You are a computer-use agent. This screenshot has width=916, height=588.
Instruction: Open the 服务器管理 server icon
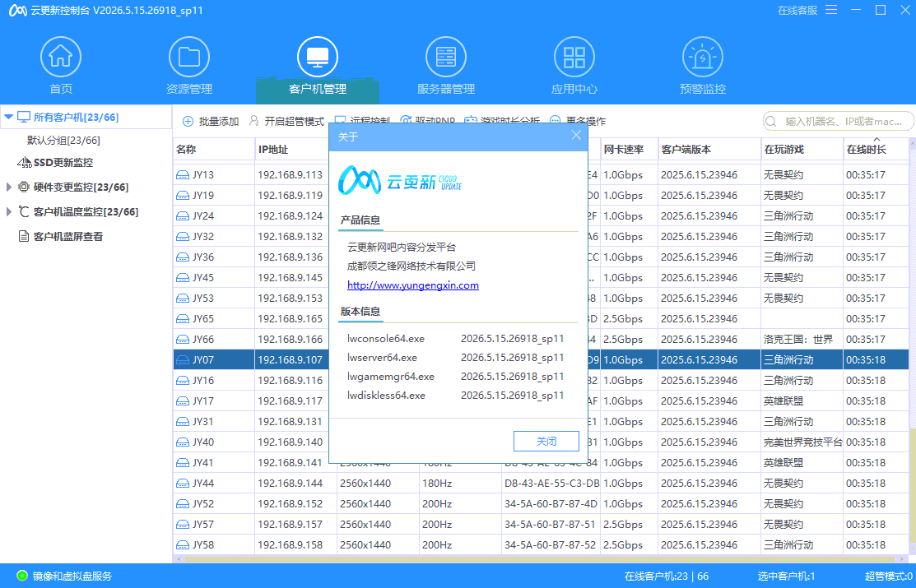pyautogui.click(x=446, y=57)
